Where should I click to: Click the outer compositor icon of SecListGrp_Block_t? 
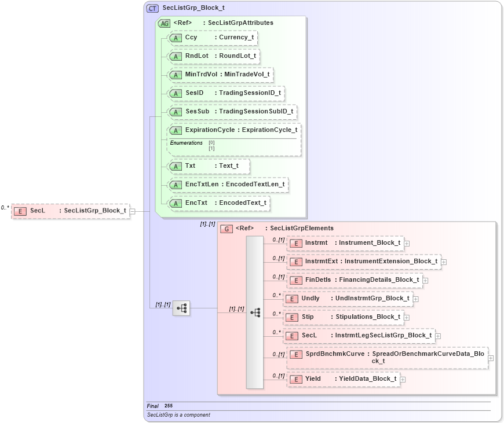[181, 308]
